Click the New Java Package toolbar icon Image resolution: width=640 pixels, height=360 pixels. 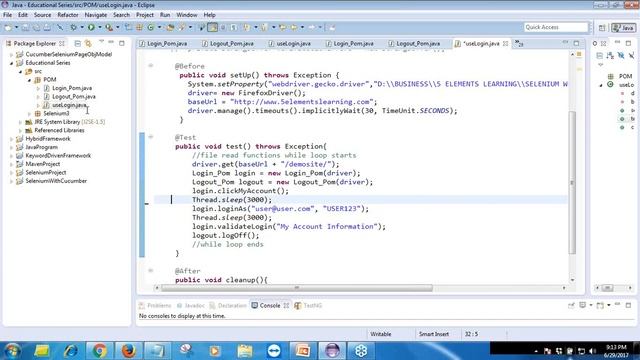[x=139, y=27]
